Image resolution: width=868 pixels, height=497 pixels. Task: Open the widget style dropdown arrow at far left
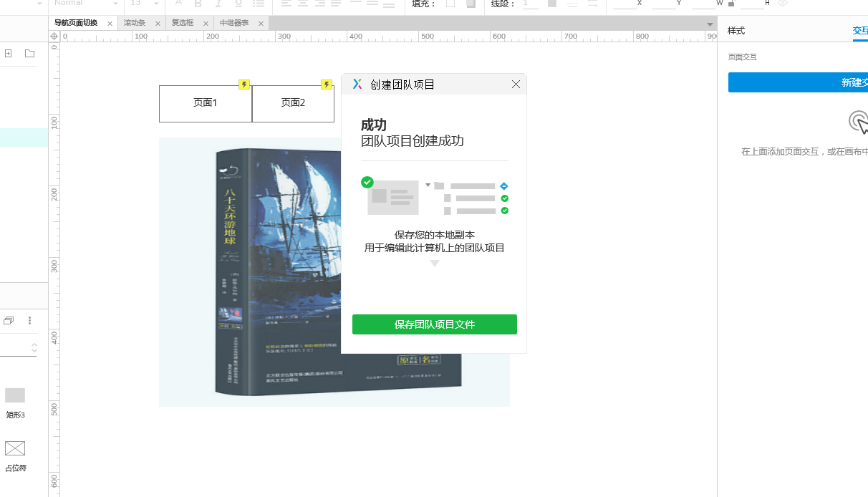point(39,4)
